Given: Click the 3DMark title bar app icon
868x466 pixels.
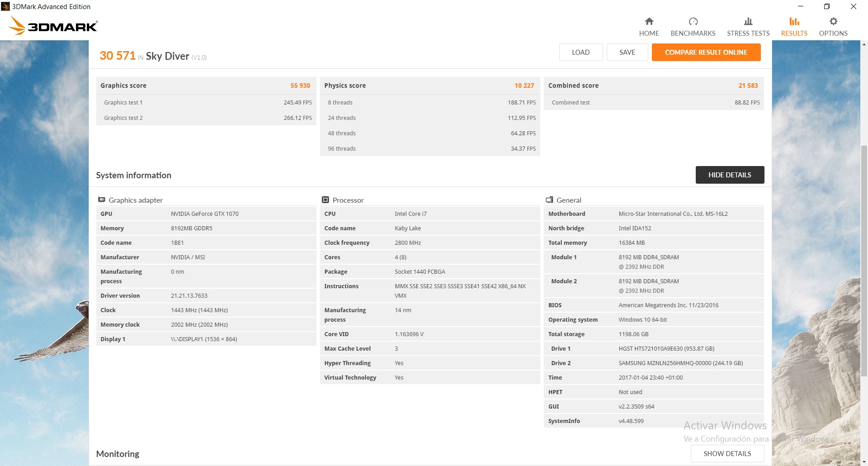Looking at the screenshot, I should coord(5,6).
